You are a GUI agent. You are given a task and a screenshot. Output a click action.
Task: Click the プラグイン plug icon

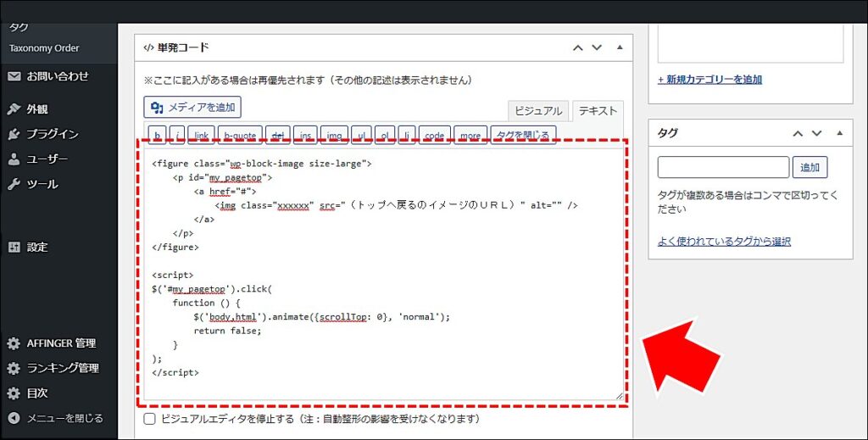pyautogui.click(x=14, y=134)
